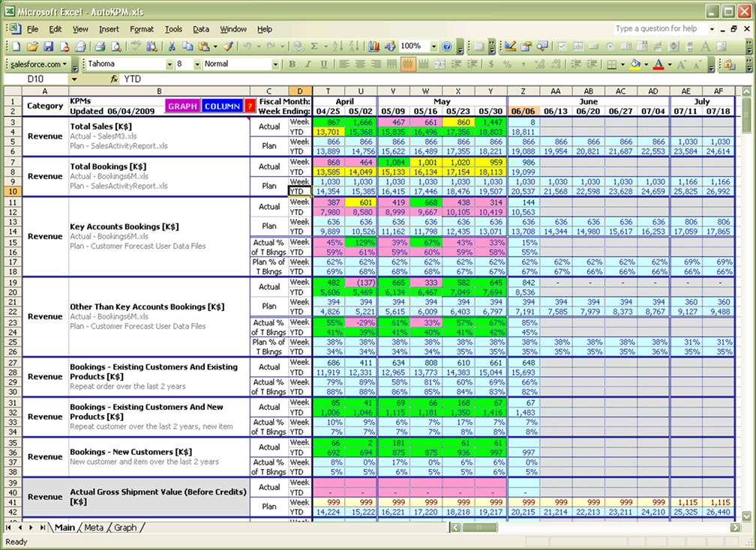This screenshot has height=550, width=756.
Task: Open Microsoft Excel Help question-mark icon
Action: 447,46
